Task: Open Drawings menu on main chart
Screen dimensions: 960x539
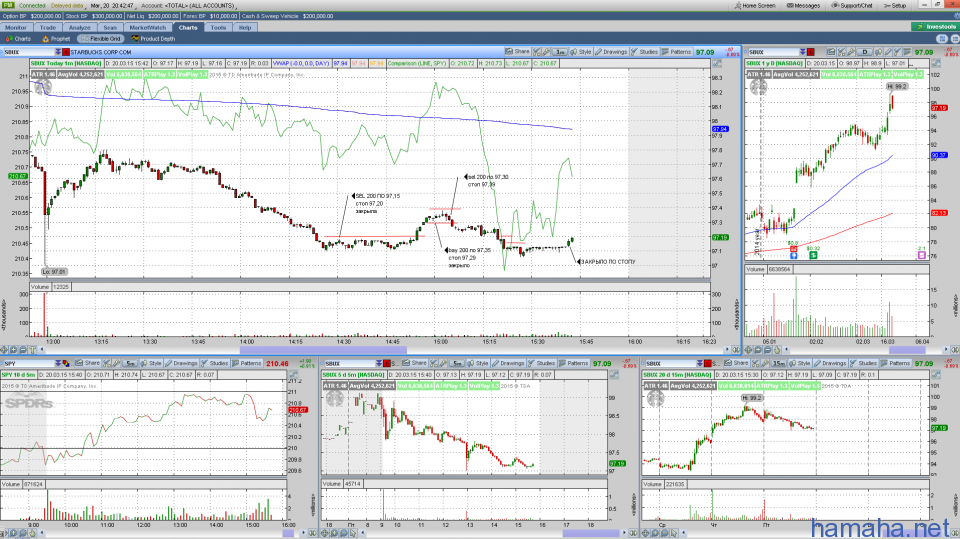Action: 611,52
